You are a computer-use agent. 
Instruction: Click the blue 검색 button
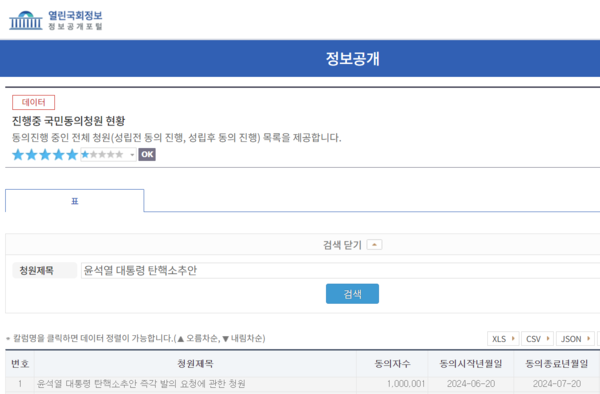pyautogui.click(x=352, y=294)
